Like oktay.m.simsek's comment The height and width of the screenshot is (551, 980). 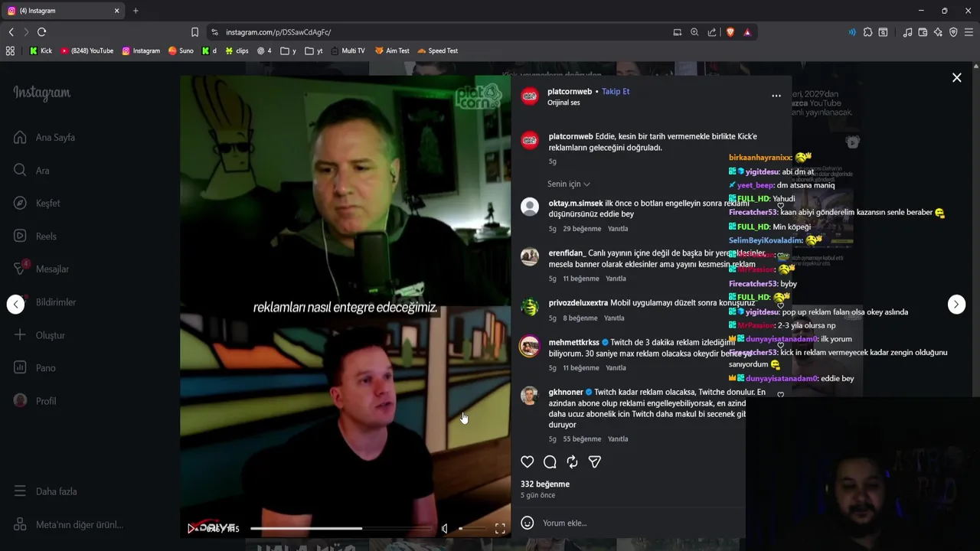tap(780, 206)
